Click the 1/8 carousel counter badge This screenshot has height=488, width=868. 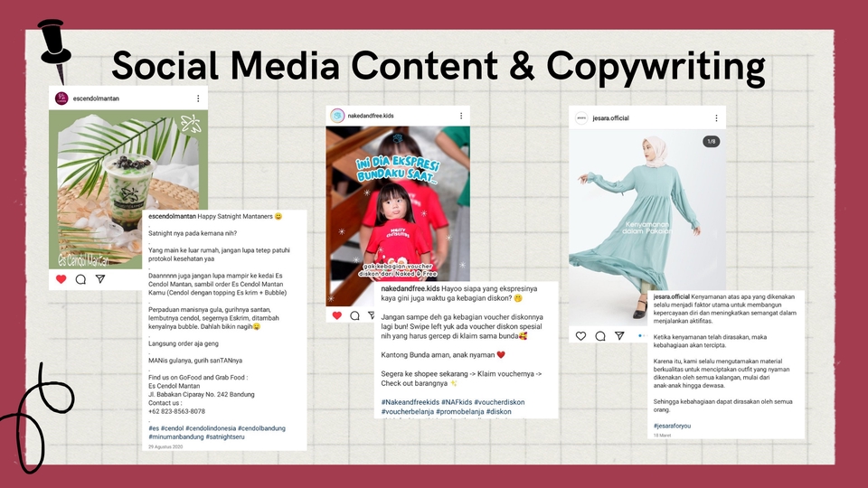[x=712, y=142]
